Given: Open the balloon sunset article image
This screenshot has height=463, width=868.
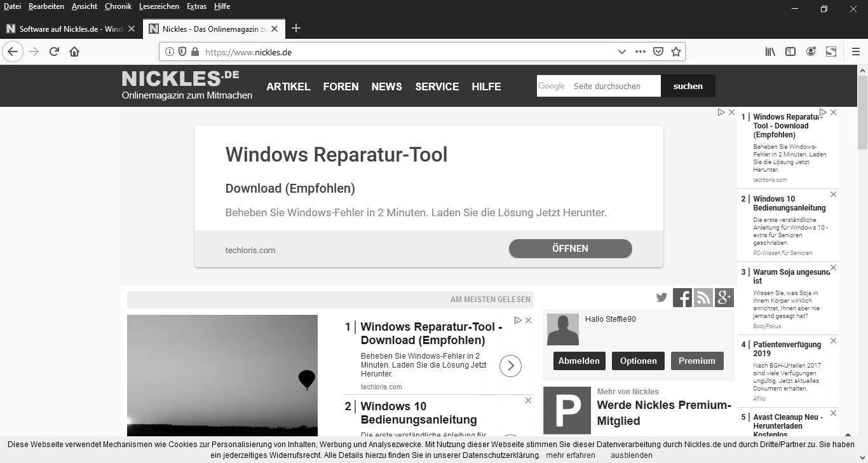Looking at the screenshot, I should [222, 375].
